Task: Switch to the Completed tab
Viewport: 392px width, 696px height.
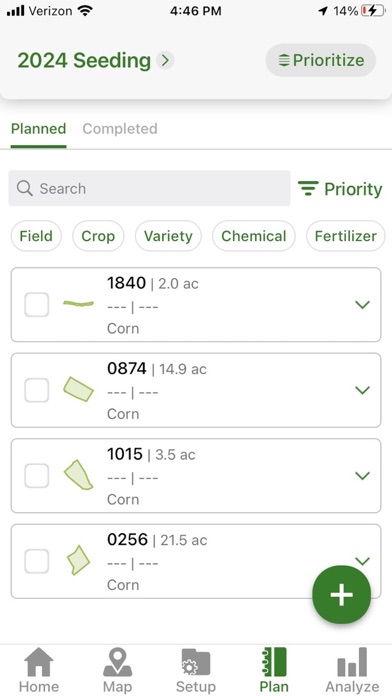Action: pyautogui.click(x=120, y=129)
